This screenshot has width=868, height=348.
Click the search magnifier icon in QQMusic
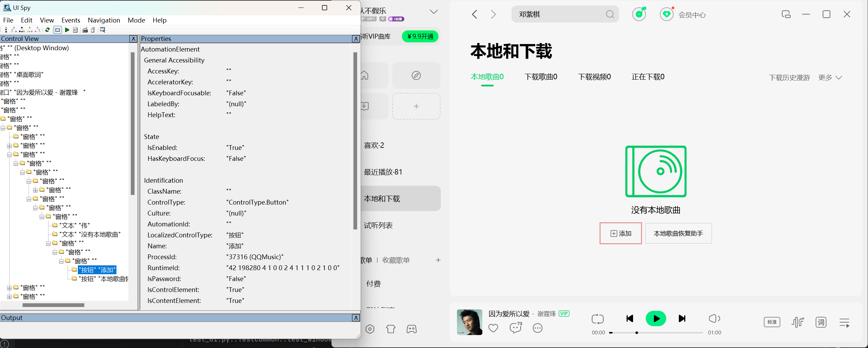pyautogui.click(x=610, y=14)
